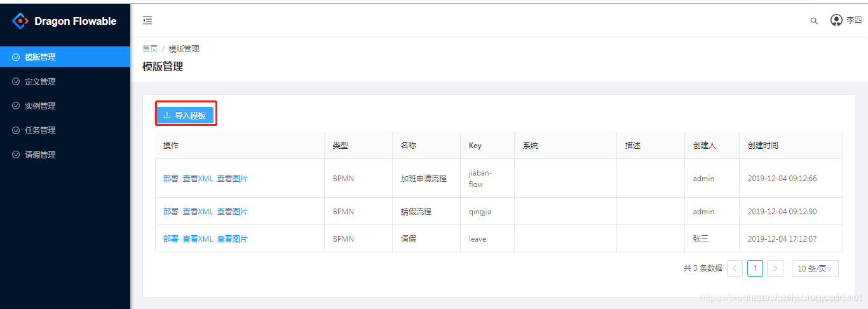
Task: Click 查看XML for the qingjia row
Action: (x=198, y=212)
